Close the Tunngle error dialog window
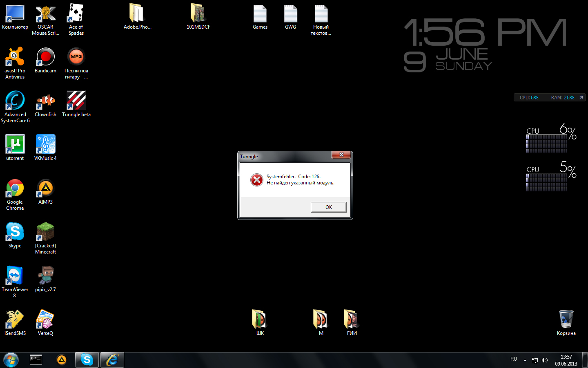Image resolution: width=588 pixels, height=368 pixels. [x=341, y=155]
